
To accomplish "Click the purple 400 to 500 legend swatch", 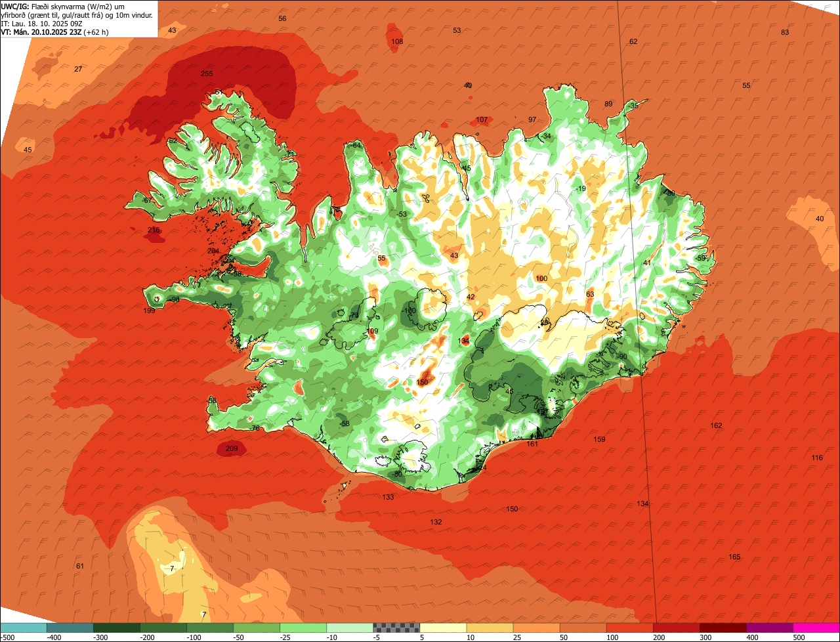I will point(769,628).
